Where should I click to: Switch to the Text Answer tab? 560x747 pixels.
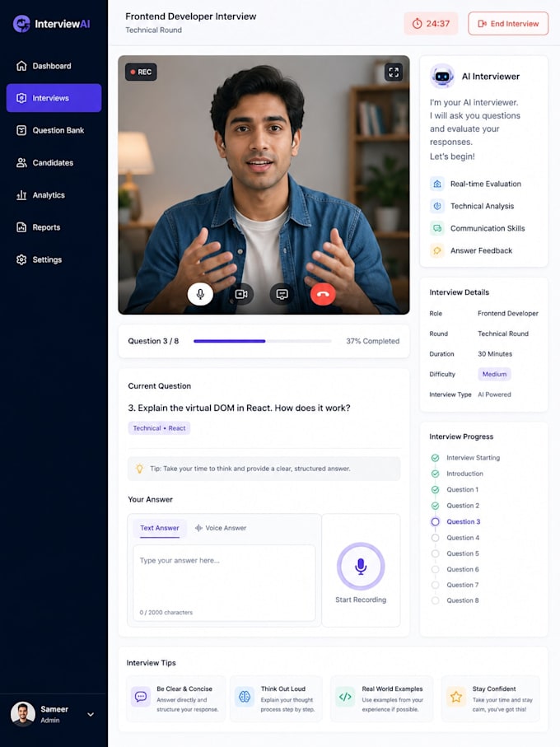(160, 528)
